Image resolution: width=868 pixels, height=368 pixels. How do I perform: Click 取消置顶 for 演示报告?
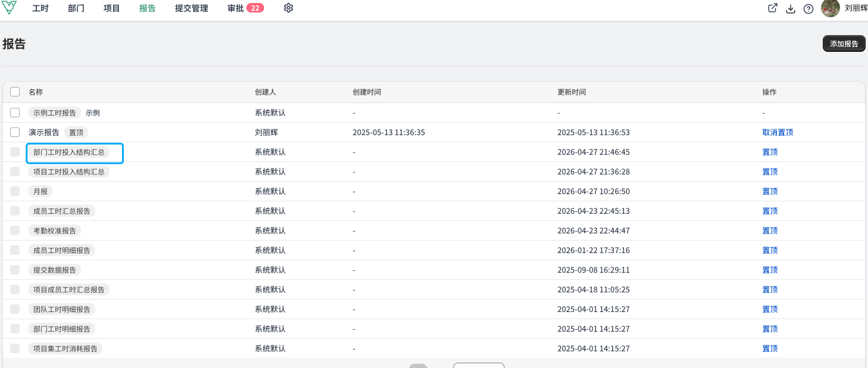point(778,132)
